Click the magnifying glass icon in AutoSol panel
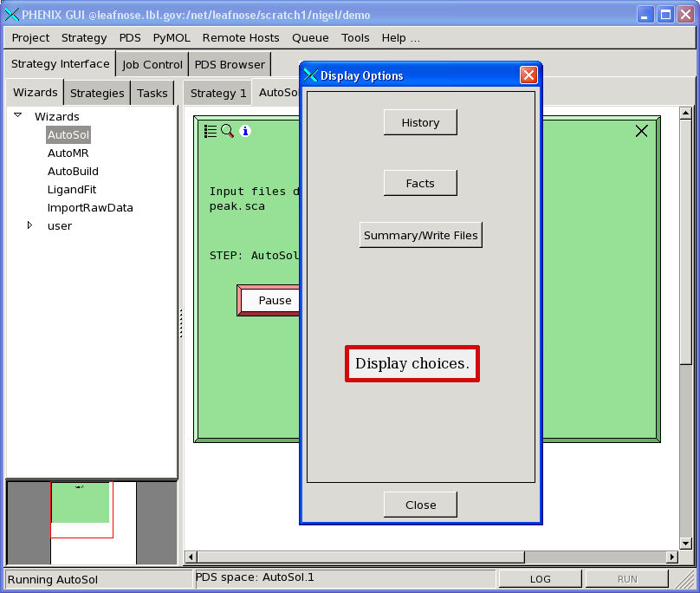The width and height of the screenshot is (700, 593). 227,131
